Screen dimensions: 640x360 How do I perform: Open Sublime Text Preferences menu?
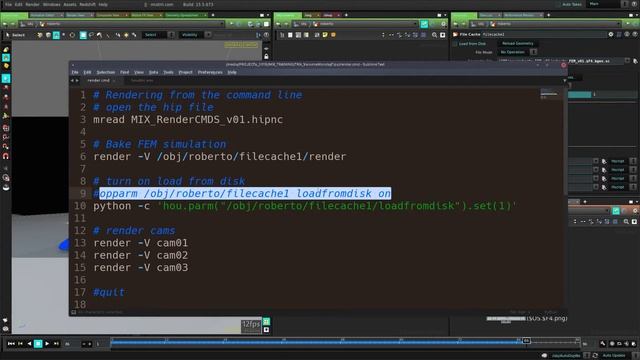(x=210, y=72)
